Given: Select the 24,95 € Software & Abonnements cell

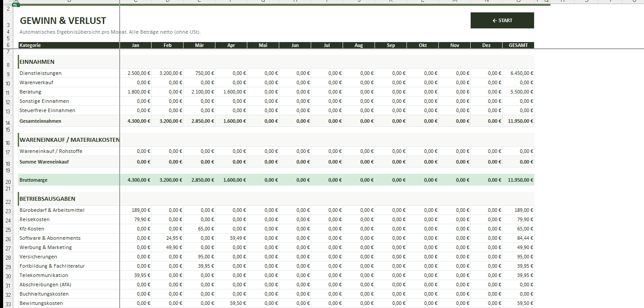Looking at the screenshot, I should click(x=168, y=238).
